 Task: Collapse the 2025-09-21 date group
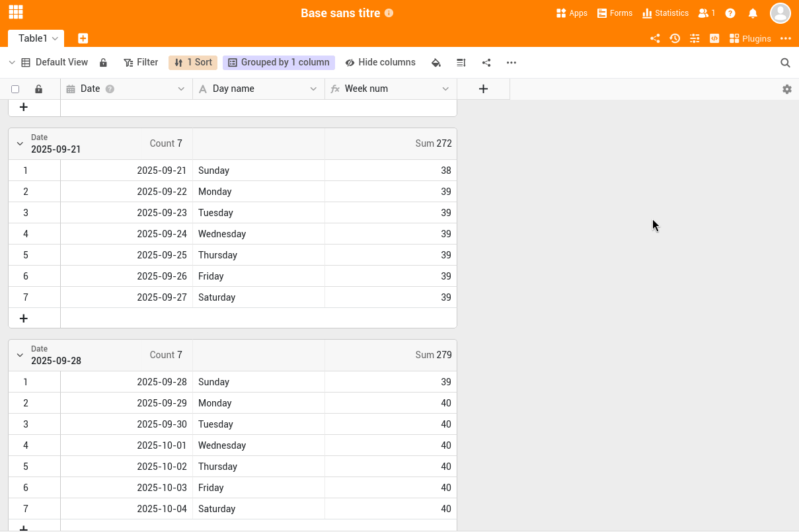click(x=20, y=143)
